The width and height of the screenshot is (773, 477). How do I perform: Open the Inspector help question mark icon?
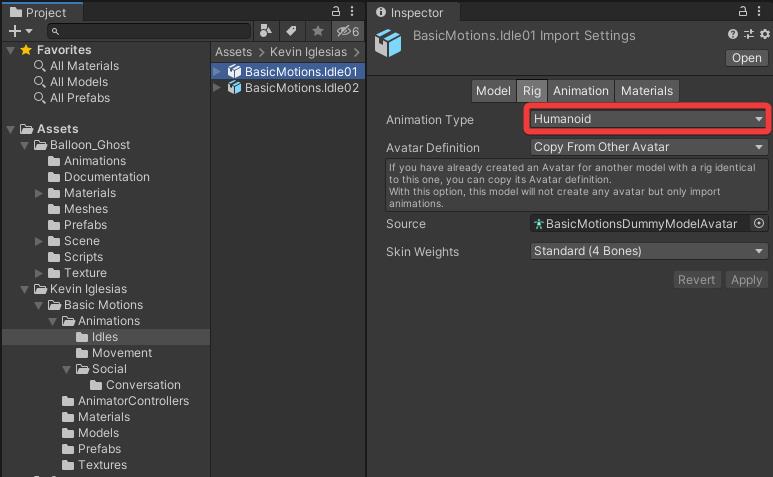pos(733,35)
